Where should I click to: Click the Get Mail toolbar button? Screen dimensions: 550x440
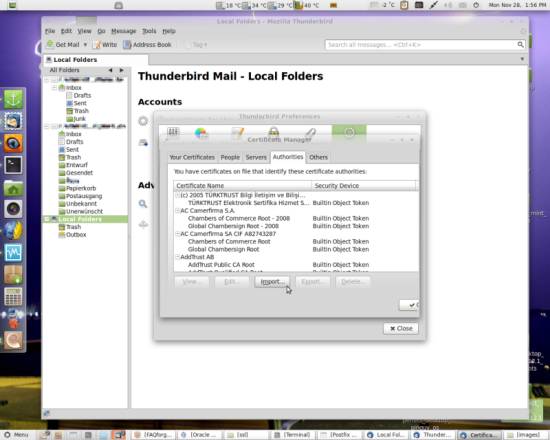pyautogui.click(x=63, y=45)
